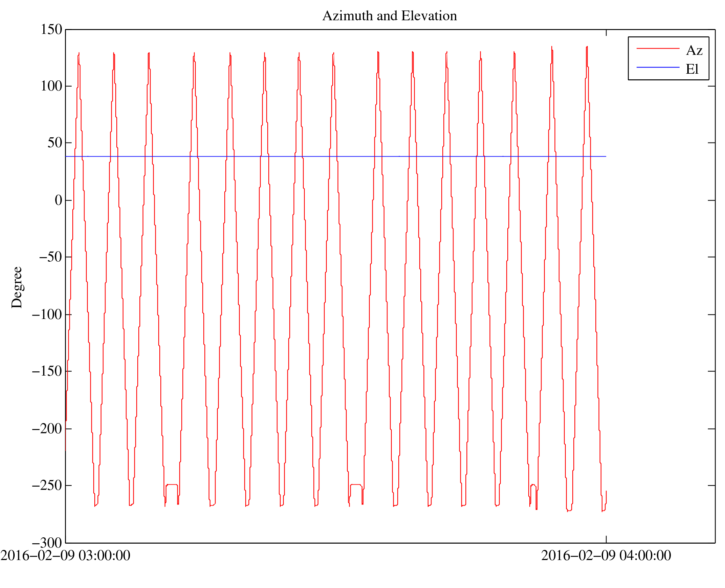The image size is (725, 588).
Task: Click the 04:00:00 tick mark on bottom axis
Action: click(606, 539)
